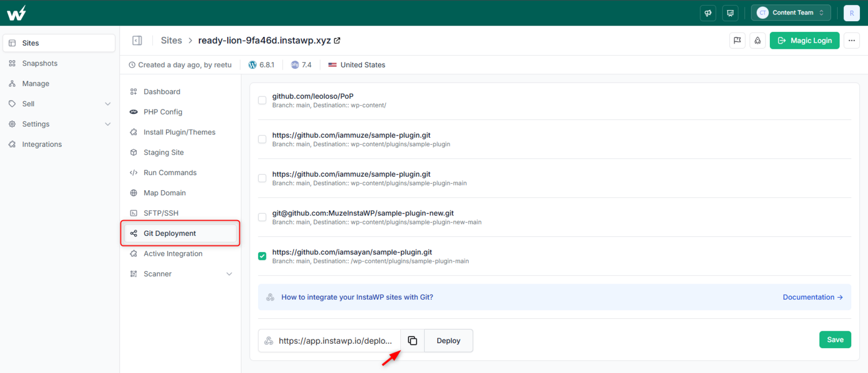
Task: Open Install Plugin/Themes tab
Action: (181, 132)
